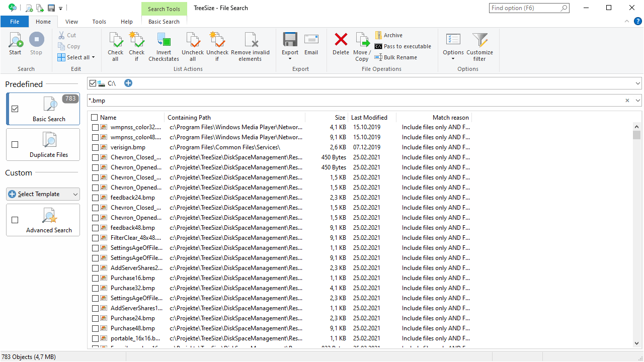The height and width of the screenshot is (362, 644).
Task: Switch to the Home tab
Action: [43, 22]
